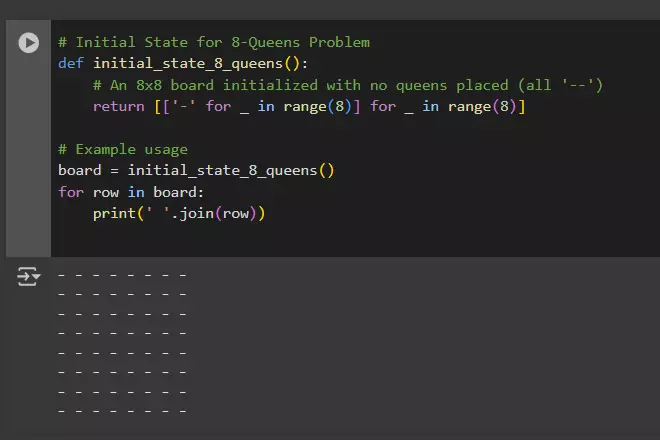Click the first row of dashes in output

(122, 275)
